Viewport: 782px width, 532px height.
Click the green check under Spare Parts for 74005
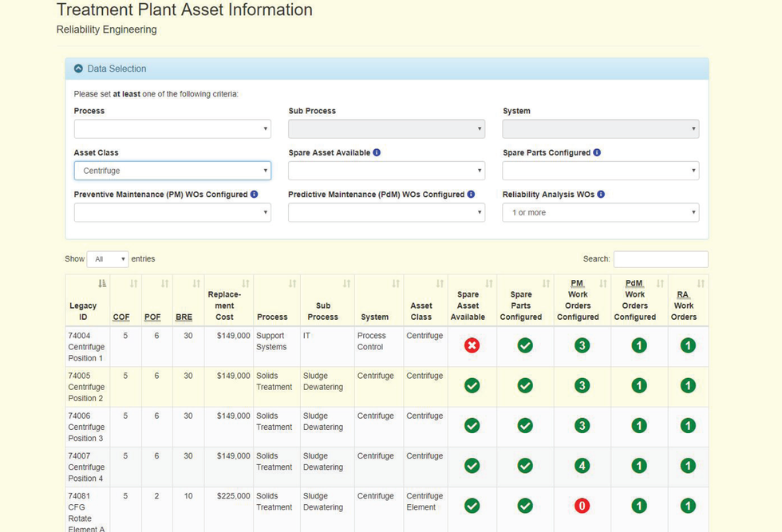point(524,386)
